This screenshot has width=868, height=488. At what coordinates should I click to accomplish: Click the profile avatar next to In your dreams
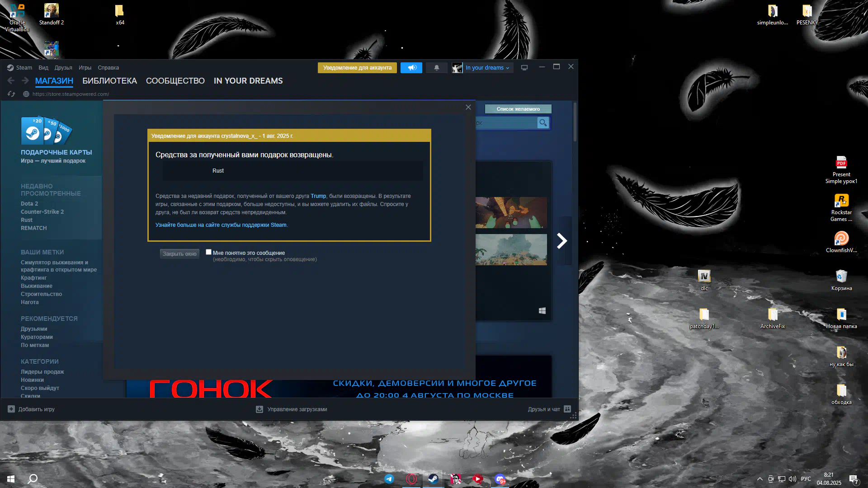click(x=457, y=68)
